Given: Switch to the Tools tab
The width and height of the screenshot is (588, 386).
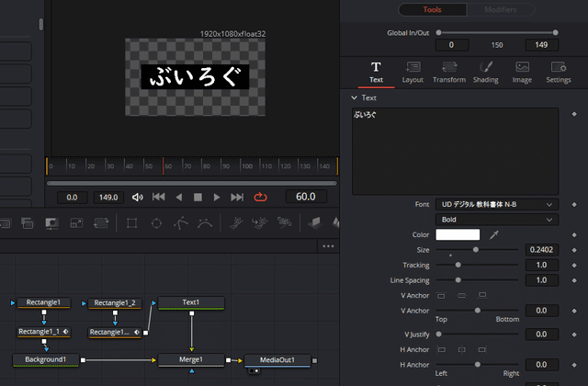Looking at the screenshot, I should (x=433, y=10).
